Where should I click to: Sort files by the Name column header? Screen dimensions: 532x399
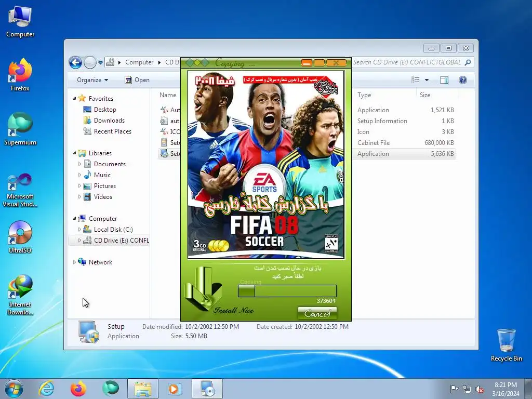168,95
